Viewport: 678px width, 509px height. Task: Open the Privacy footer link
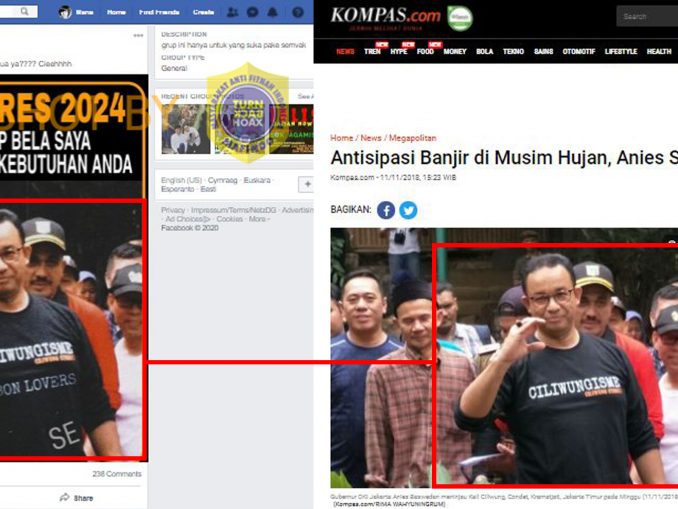coord(173,210)
